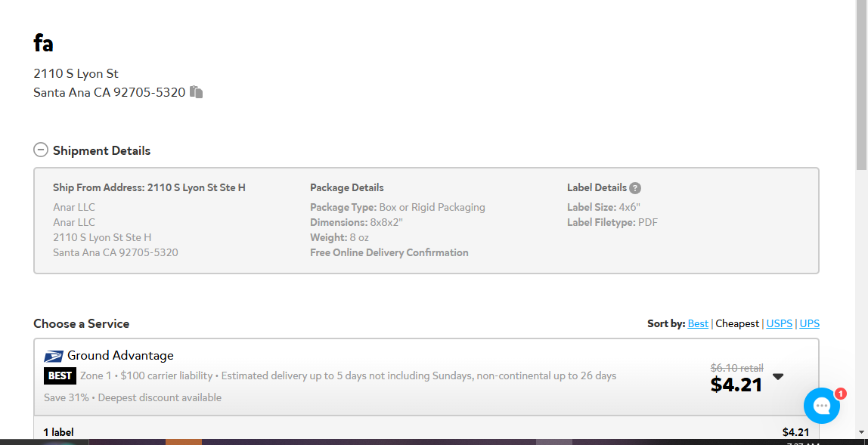Click the USPS eagle logo on Ground Advantage
The image size is (868, 445).
[x=54, y=356]
